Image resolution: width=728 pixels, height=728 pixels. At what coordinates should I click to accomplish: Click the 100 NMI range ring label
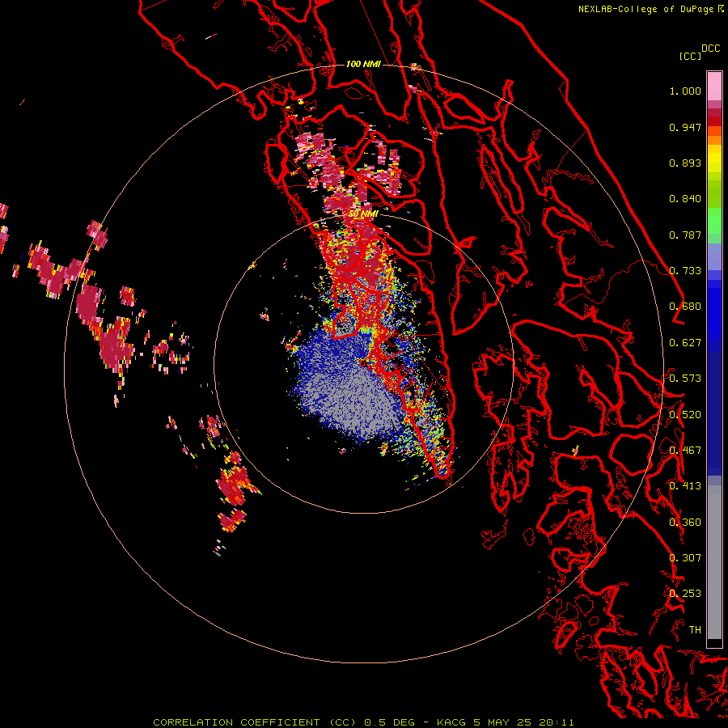pos(363,64)
